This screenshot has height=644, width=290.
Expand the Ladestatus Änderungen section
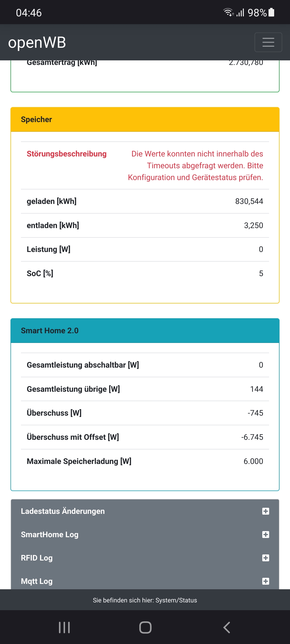pyautogui.click(x=63, y=511)
